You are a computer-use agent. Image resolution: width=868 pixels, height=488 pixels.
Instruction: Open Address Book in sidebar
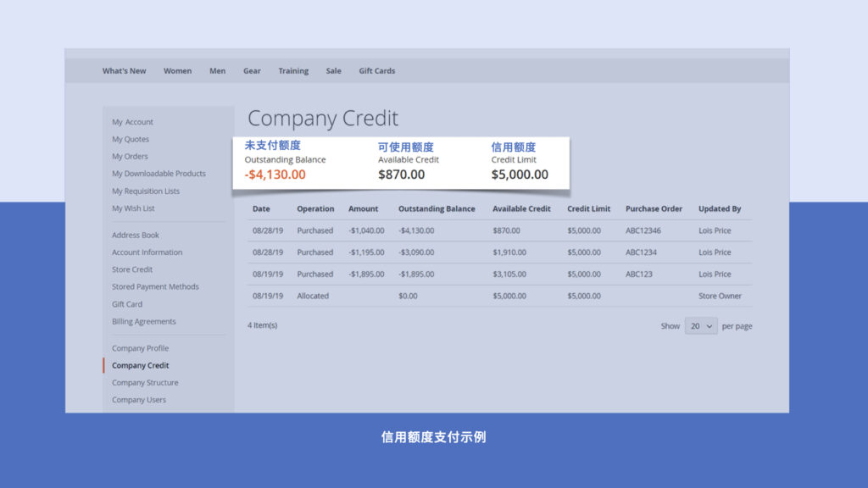point(136,235)
